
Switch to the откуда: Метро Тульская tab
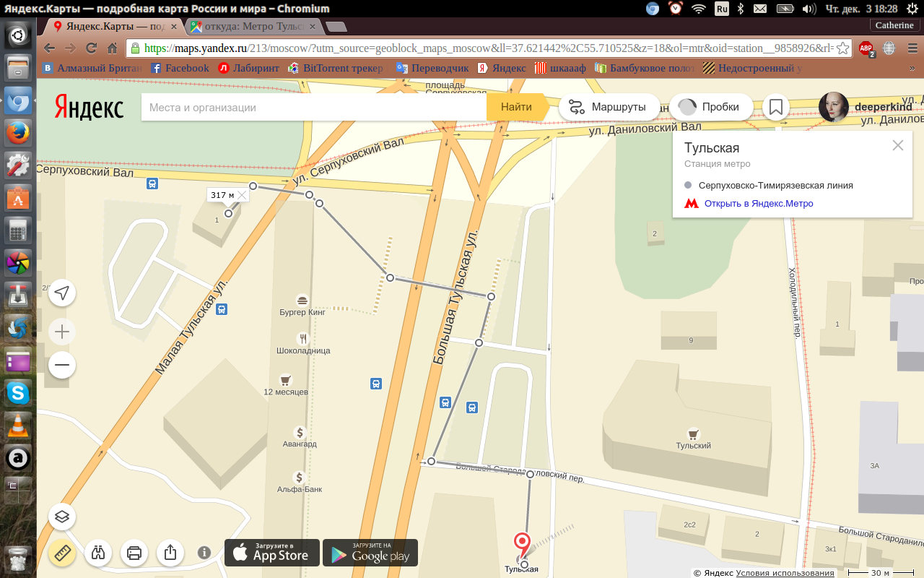tap(253, 26)
